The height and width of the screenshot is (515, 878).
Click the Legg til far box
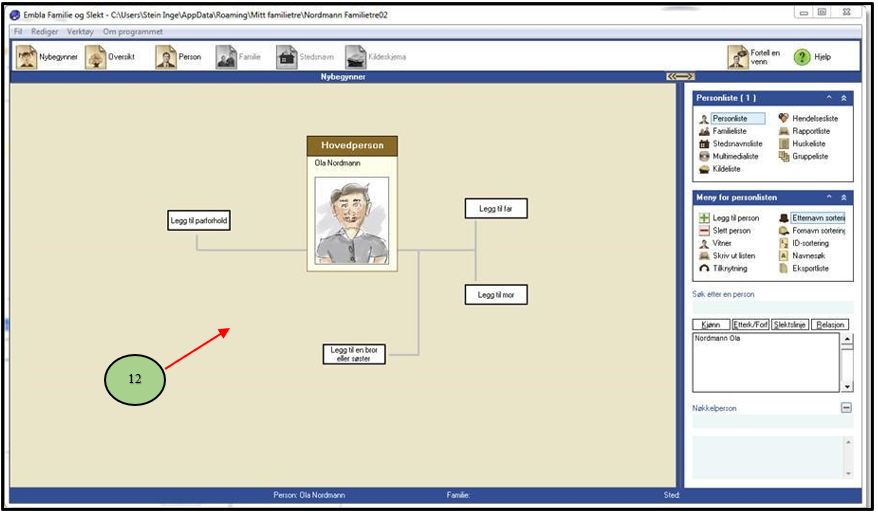(495, 209)
